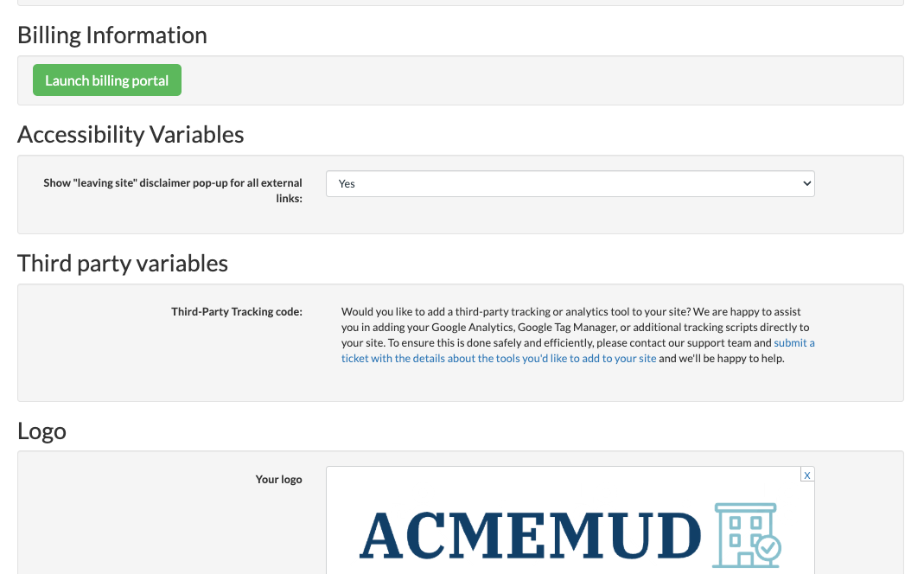
Task: Follow the submit a ticket link
Action: 499,359
